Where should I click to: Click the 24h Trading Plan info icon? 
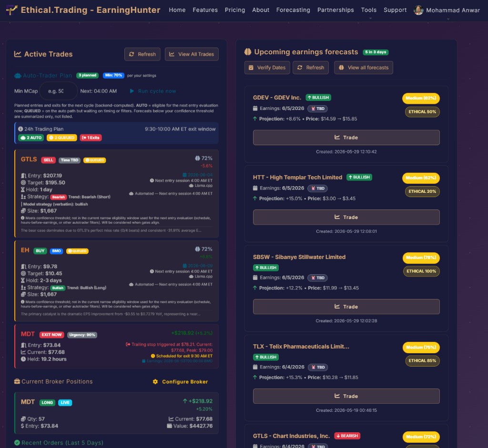coord(20,129)
